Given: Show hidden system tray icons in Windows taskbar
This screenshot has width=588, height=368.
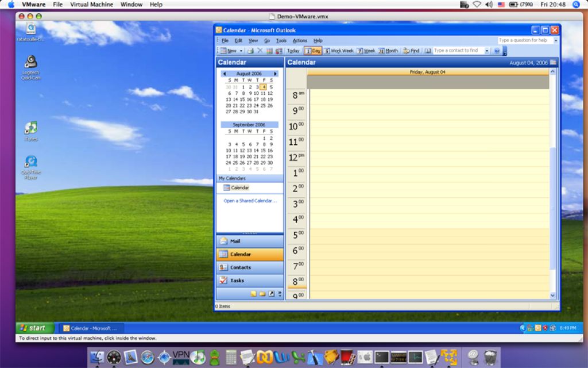Looking at the screenshot, I should [522, 328].
